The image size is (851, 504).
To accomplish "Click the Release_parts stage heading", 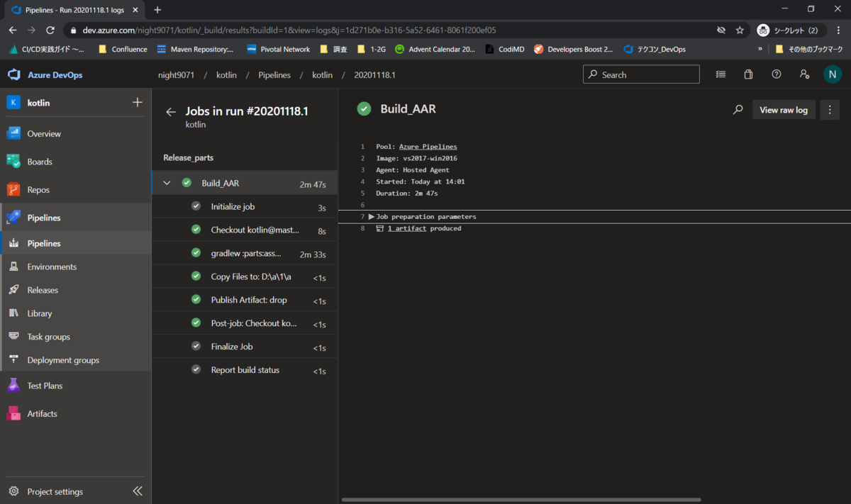I will pyautogui.click(x=188, y=157).
